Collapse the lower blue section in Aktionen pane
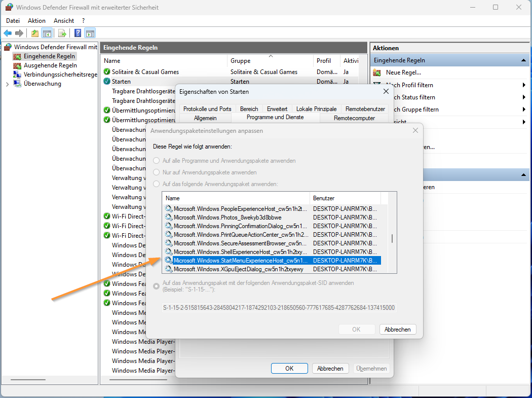The width and height of the screenshot is (532, 398). (523, 175)
